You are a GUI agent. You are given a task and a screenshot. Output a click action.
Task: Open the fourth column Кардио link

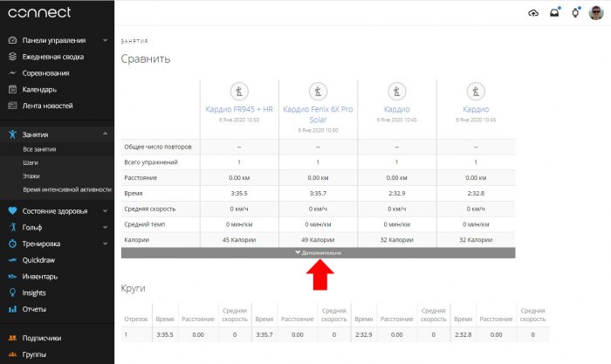pos(476,109)
